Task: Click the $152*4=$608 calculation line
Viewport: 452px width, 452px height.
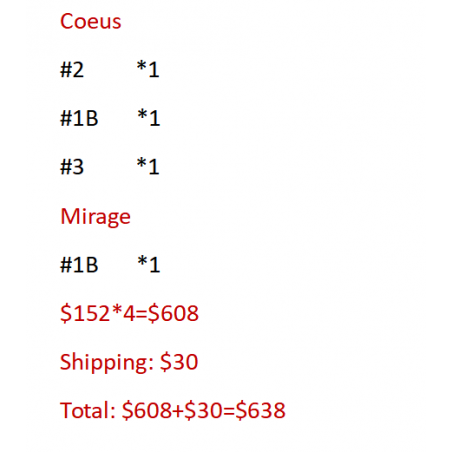Action: [x=129, y=313]
